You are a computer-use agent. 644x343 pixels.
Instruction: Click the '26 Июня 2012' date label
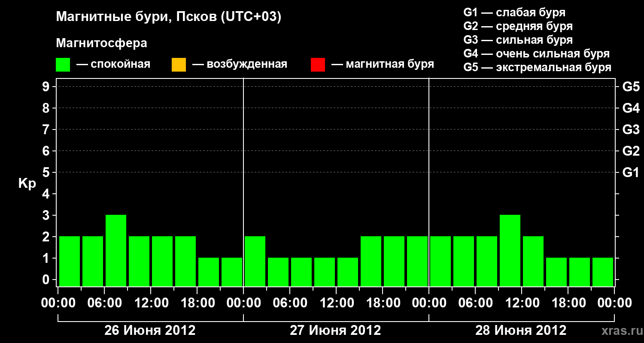[x=150, y=331]
